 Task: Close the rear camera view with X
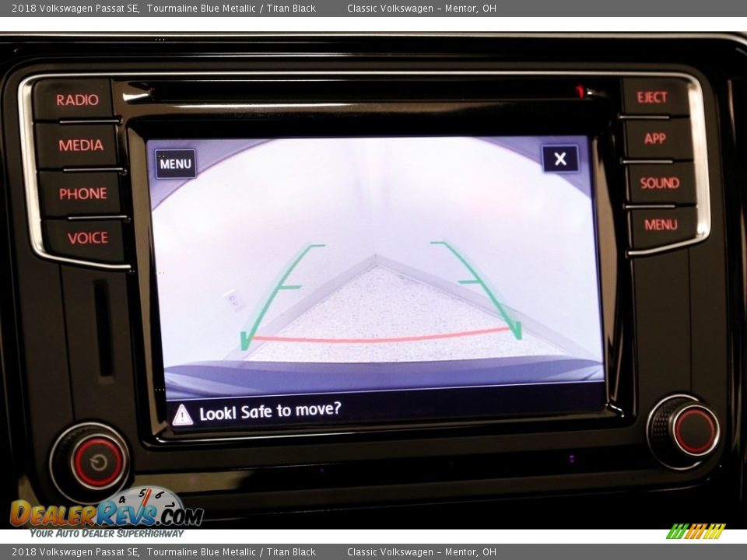[560, 159]
